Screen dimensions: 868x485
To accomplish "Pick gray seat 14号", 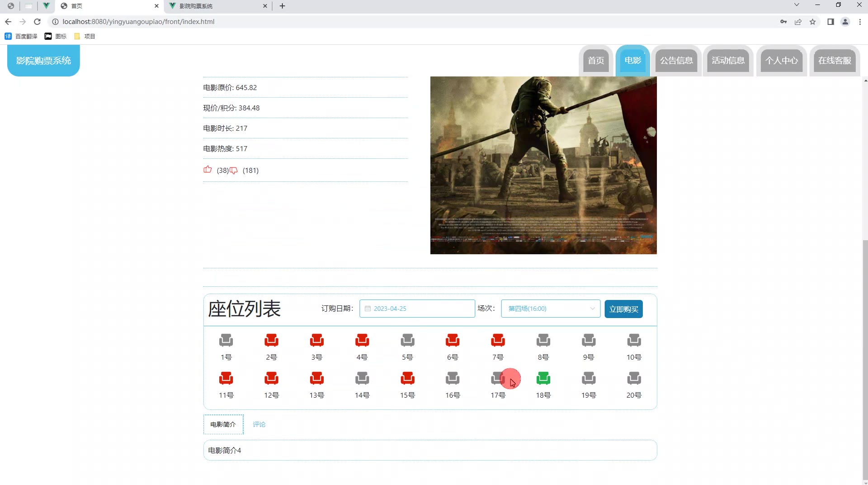I will click(362, 378).
